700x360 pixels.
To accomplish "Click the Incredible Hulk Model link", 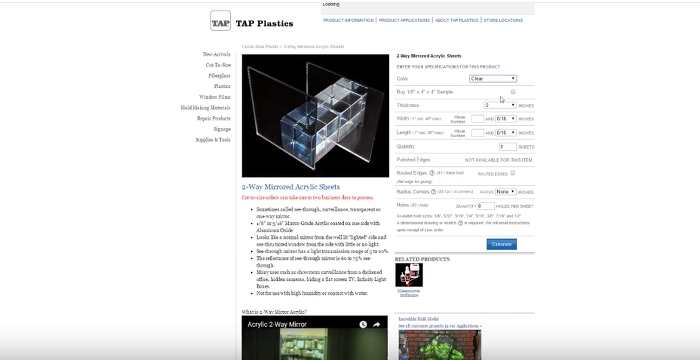I will (x=418, y=319).
